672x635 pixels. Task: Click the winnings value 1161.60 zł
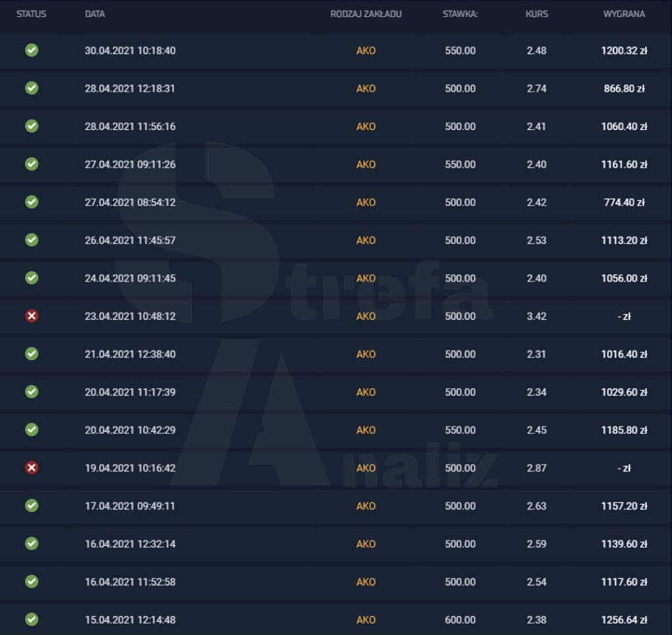(x=624, y=165)
